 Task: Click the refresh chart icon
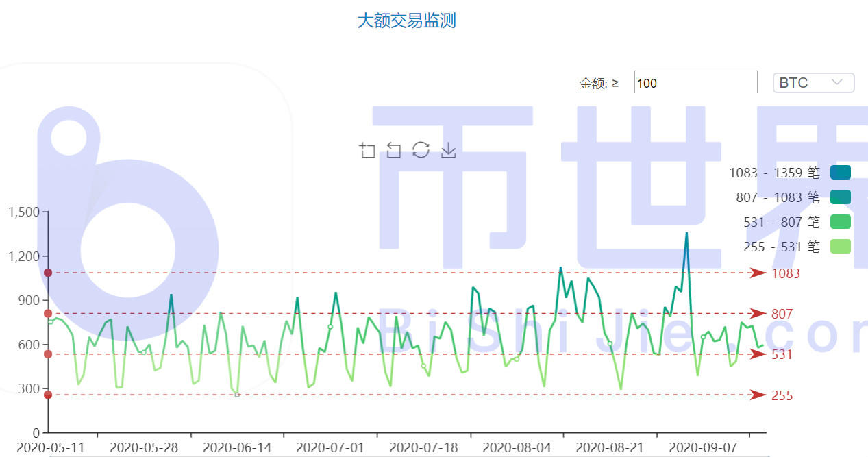(x=421, y=149)
